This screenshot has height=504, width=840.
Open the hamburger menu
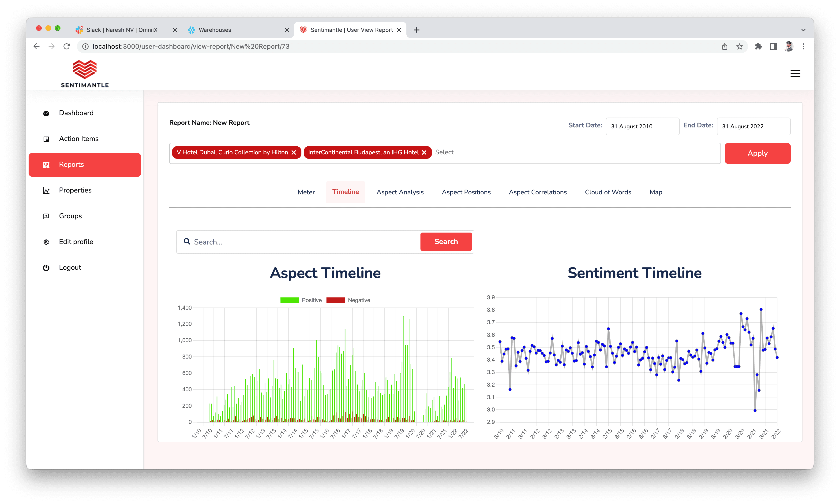pyautogui.click(x=795, y=73)
